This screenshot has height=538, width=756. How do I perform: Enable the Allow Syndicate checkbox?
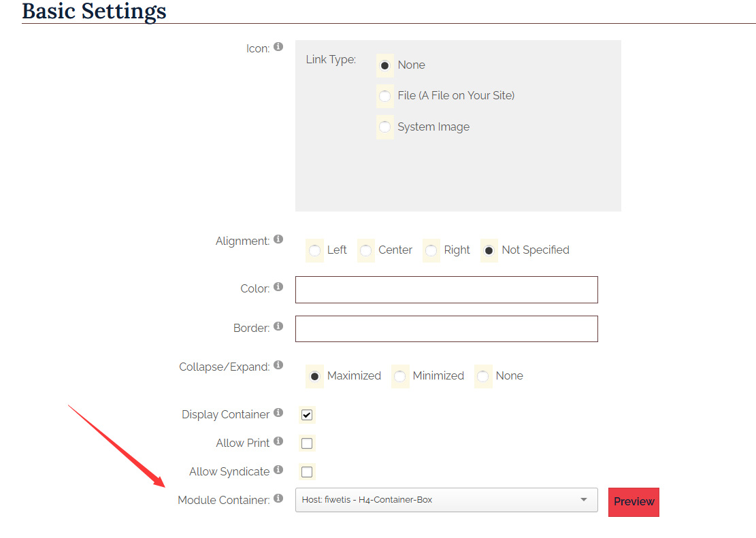307,471
